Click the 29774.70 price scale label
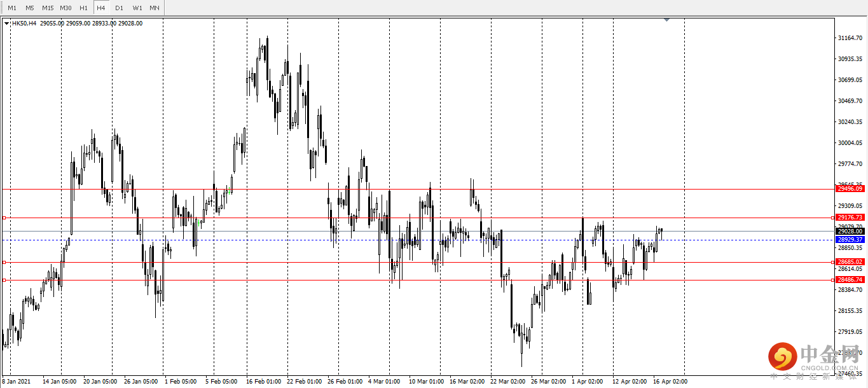Image resolution: width=868 pixels, height=388 pixels. point(850,164)
